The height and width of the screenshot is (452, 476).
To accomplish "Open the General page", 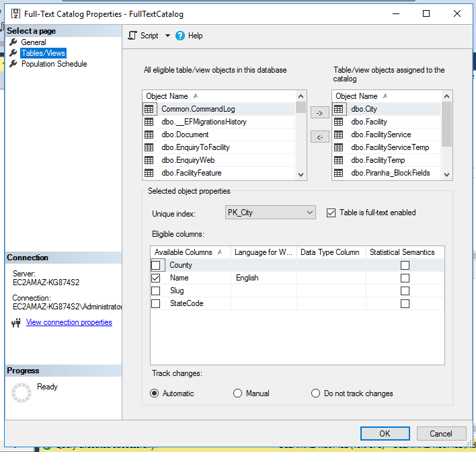I will pyautogui.click(x=34, y=42).
